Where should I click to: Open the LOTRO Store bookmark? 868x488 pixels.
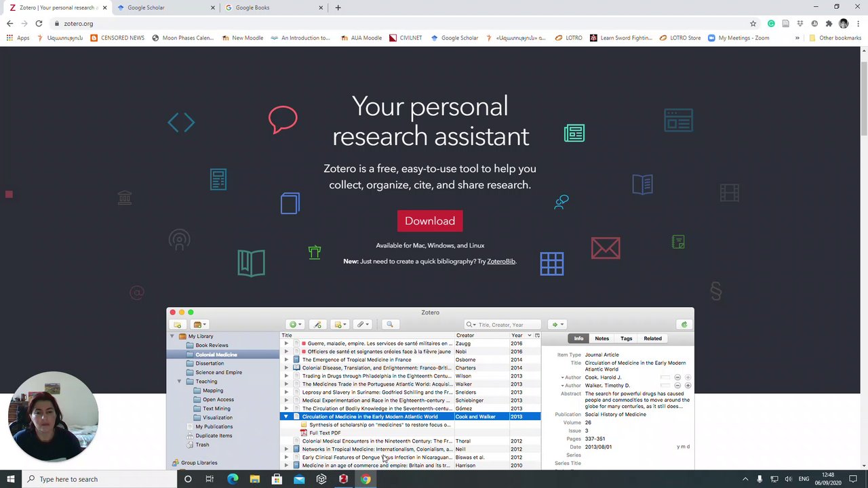point(679,38)
